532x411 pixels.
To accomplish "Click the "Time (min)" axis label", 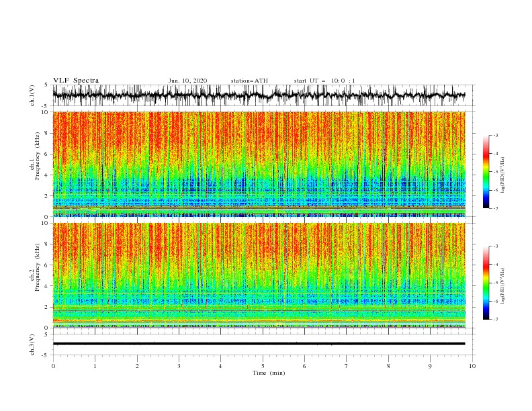I will coord(269,373).
